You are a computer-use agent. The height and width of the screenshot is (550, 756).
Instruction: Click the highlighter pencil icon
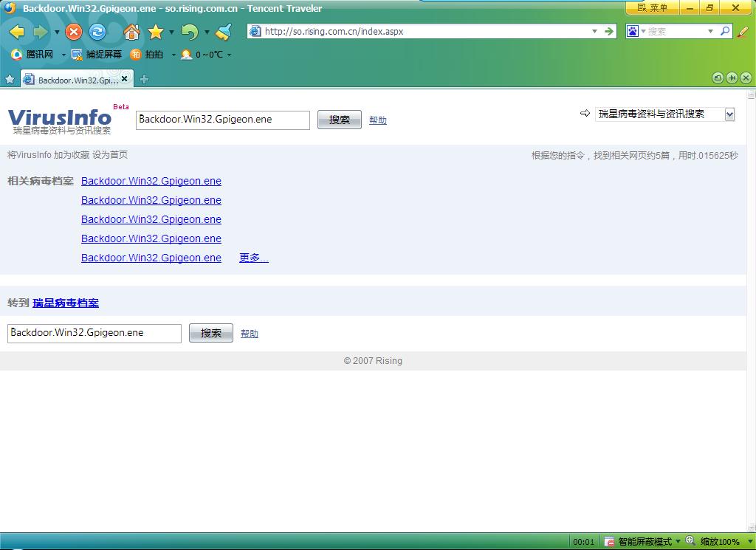[x=743, y=32]
